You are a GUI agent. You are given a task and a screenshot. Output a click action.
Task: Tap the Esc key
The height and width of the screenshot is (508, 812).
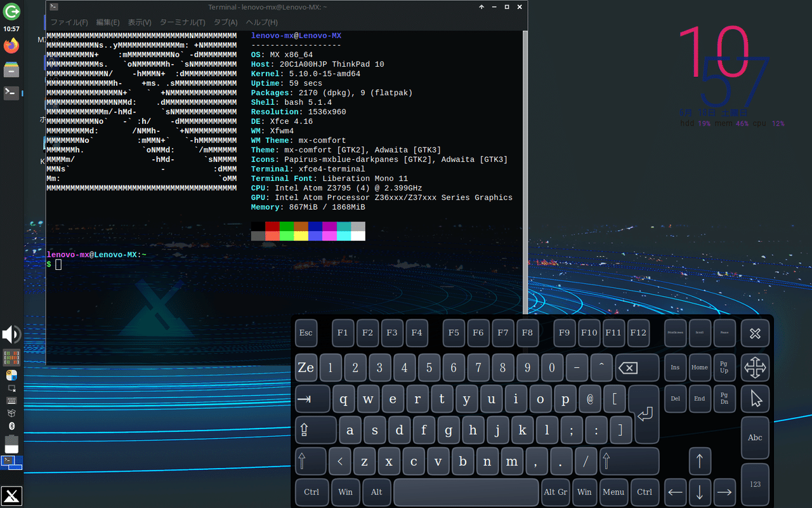[x=306, y=333]
